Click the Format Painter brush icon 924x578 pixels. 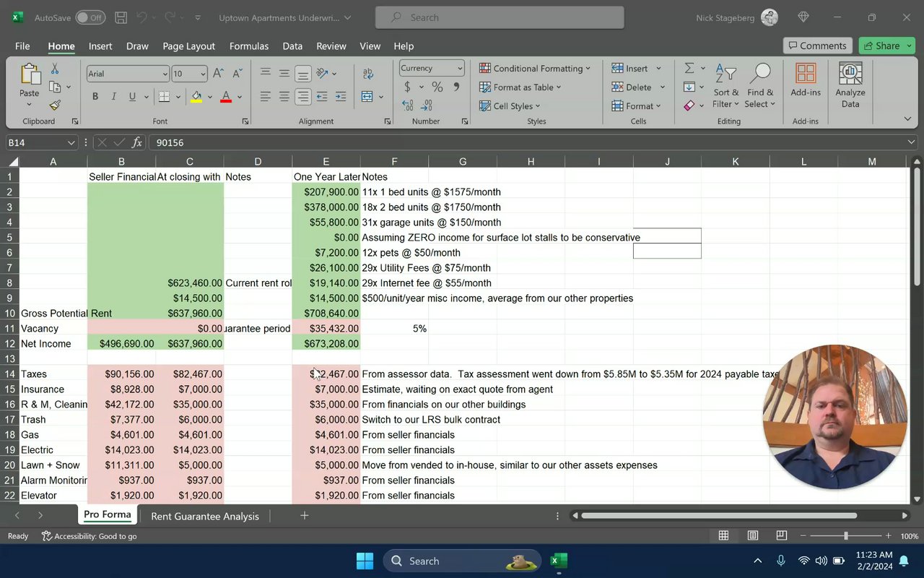pyautogui.click(x=55, y=105)
